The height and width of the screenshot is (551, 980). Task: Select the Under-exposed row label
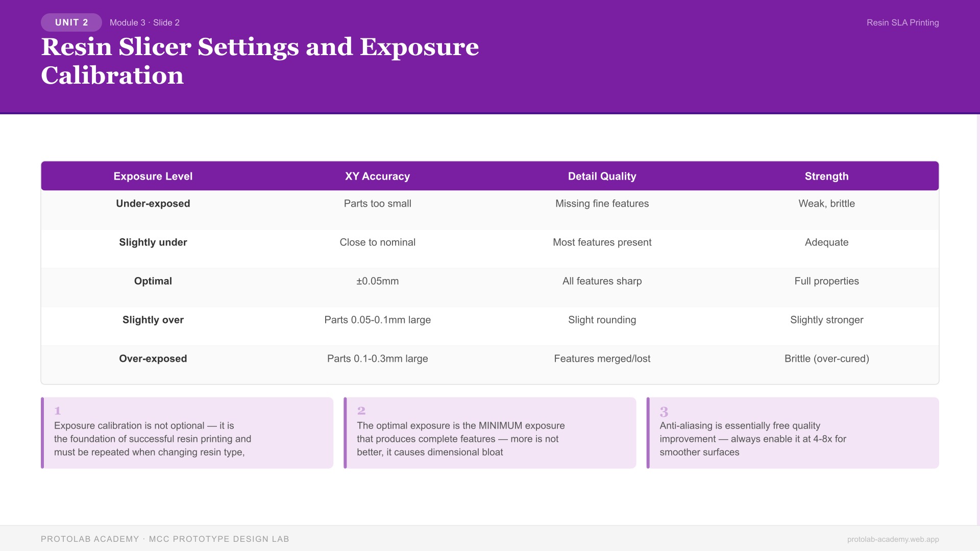click(x=153, y=204)
